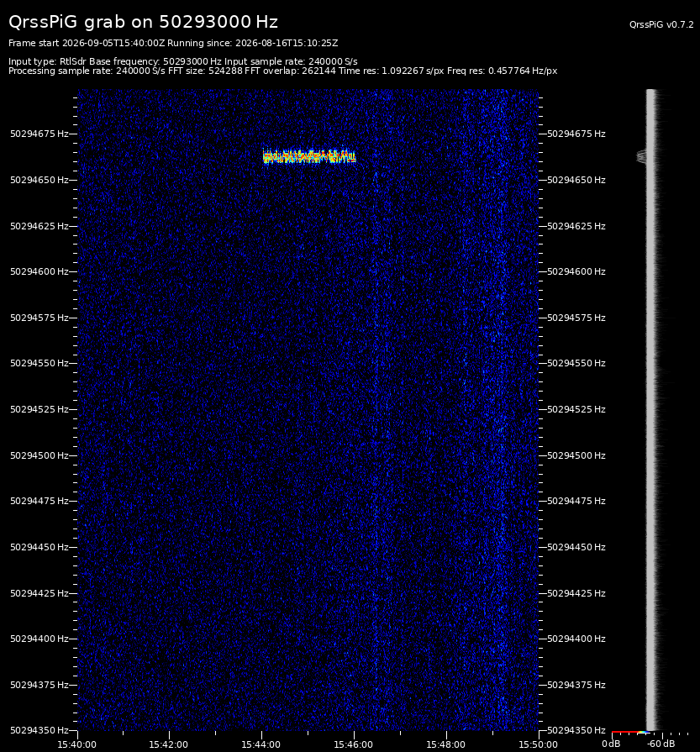The image size is (700, 752).
Task: Select the 15:46:00 time axis marker
Action: point(353,744)
